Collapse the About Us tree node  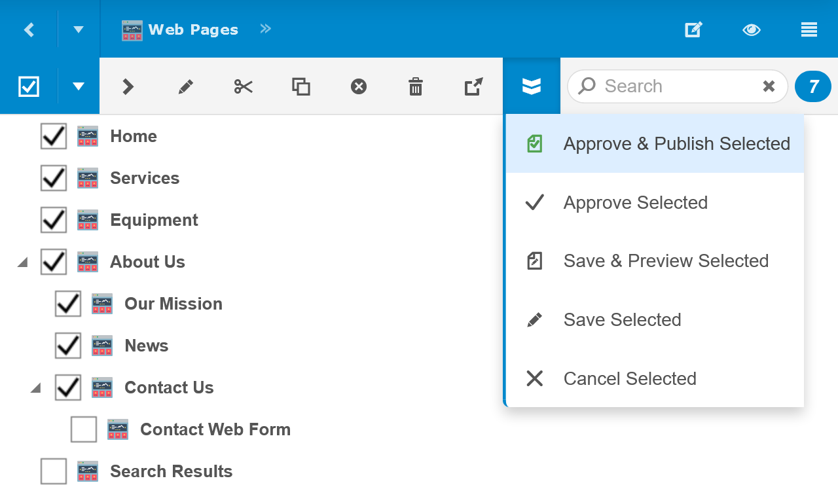tap(23, 262)
